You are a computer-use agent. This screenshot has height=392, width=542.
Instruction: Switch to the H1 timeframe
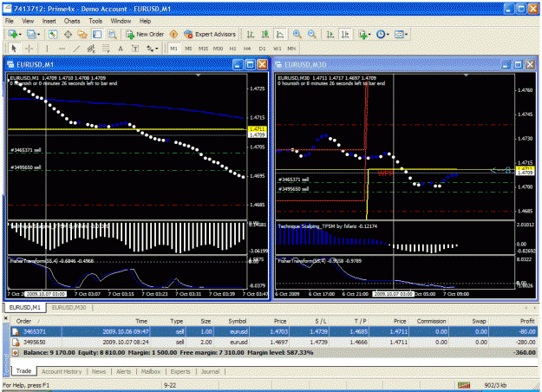coord(233,49)
